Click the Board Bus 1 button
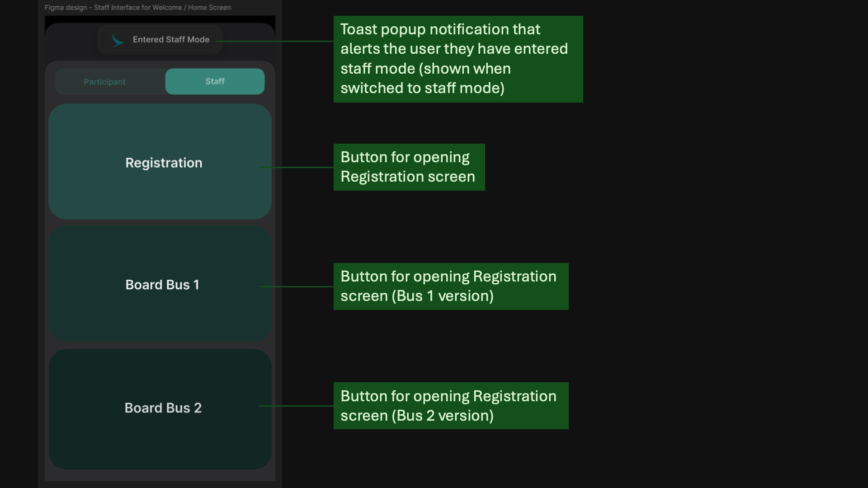The height and width of the screenshot is (488, 868). click(x=160, y=285)
